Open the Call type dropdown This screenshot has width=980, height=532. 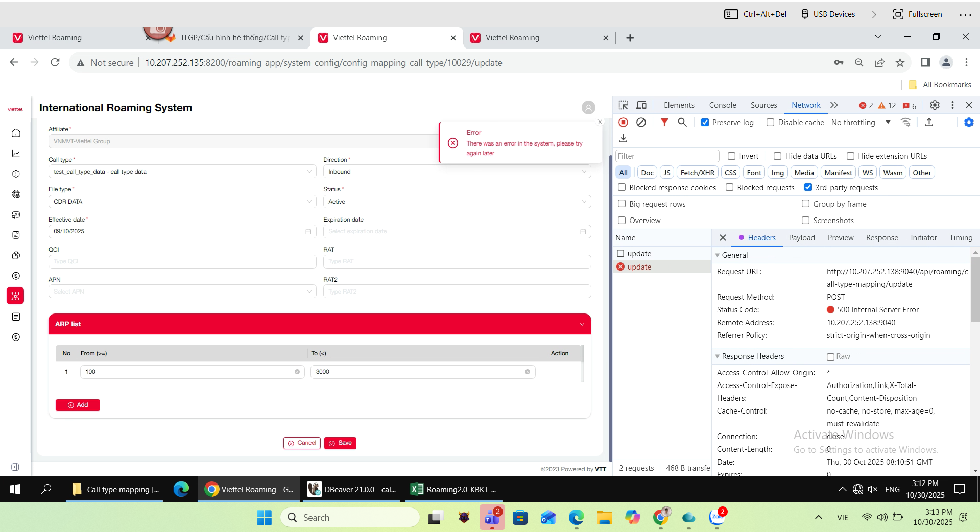click(x=182, y=172)
